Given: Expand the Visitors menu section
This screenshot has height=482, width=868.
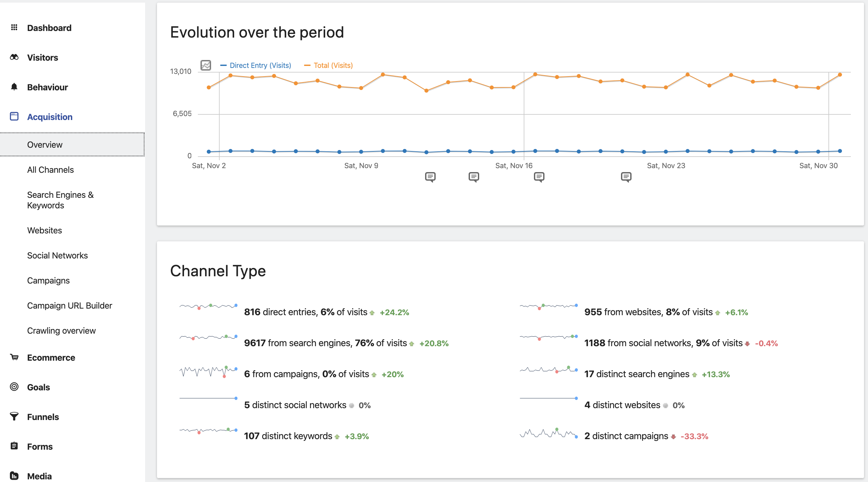Looking at the screenshot, I should [43, 58].
